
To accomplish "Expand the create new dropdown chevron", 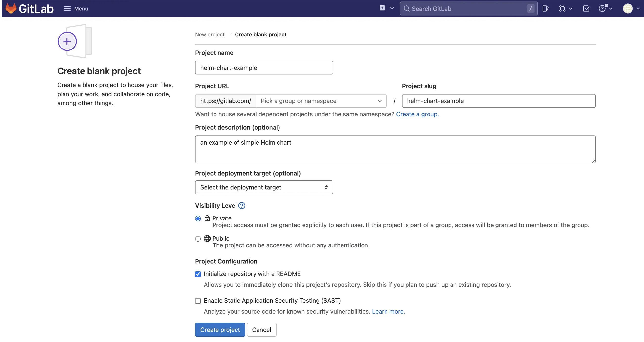I will [x=392, y=8].
